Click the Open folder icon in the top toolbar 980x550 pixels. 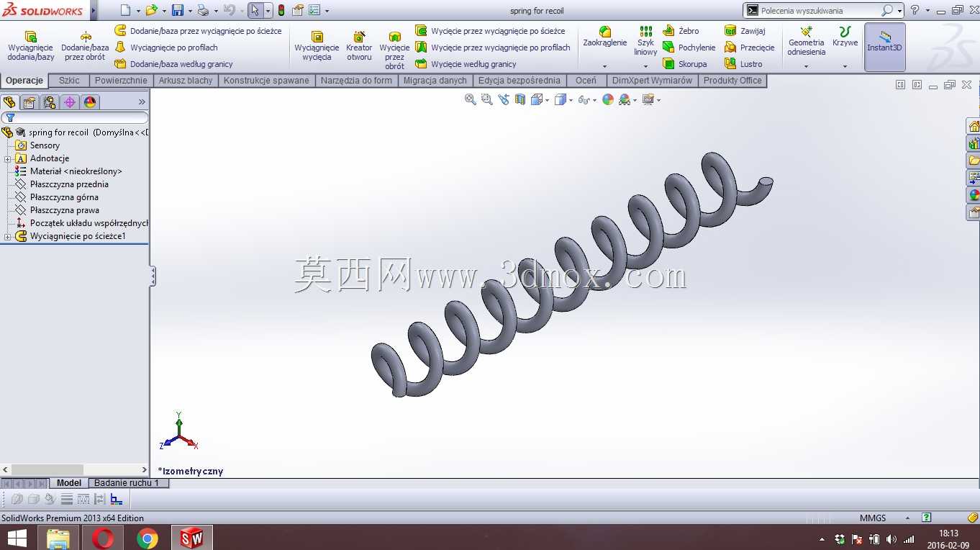click(x=151, y=10)
